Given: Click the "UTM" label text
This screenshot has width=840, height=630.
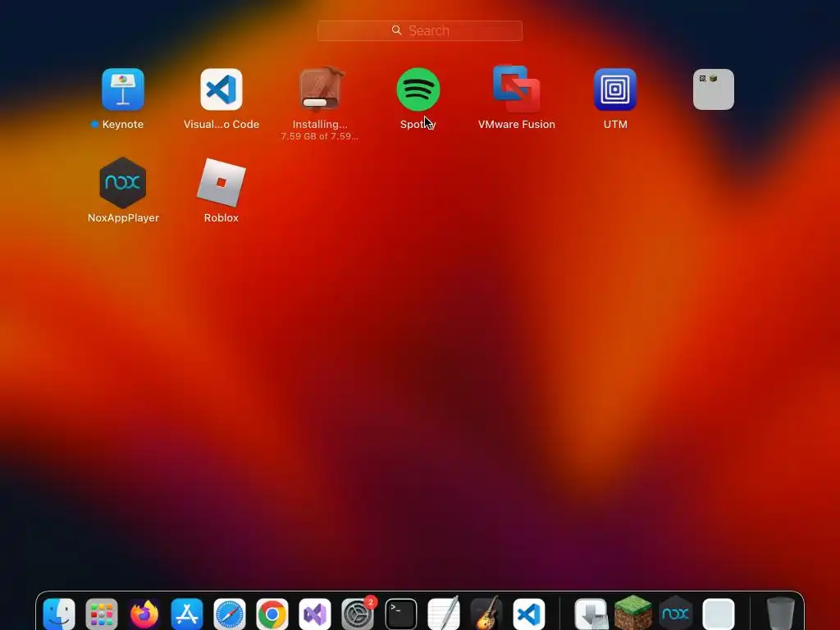Looking at the screenshot, I should pos(615,125).
